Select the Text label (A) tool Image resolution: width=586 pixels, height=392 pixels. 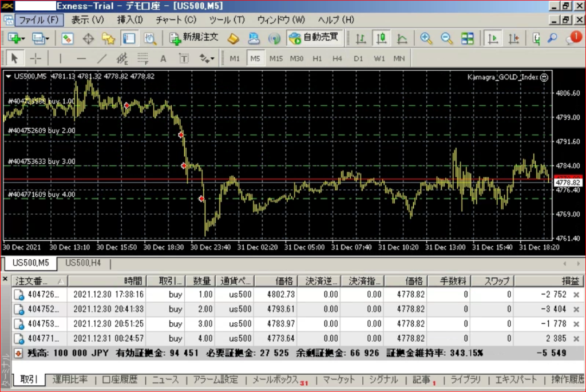(x=163, y=58)
